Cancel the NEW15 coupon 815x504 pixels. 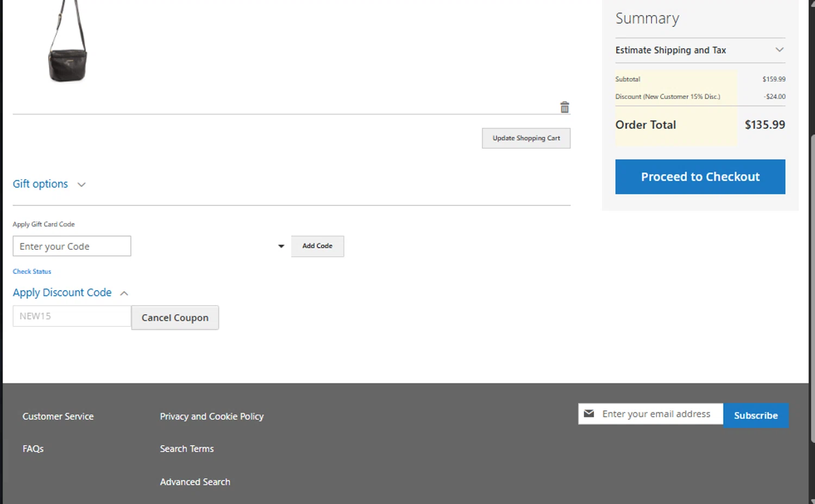tap(175, 318)
